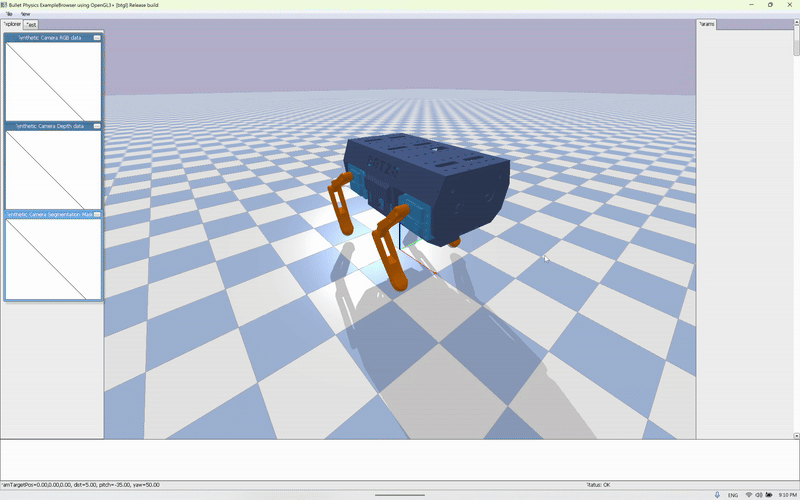Click the RGB data camera preview
Screen dimensions: 800x500
click(53, 81)
